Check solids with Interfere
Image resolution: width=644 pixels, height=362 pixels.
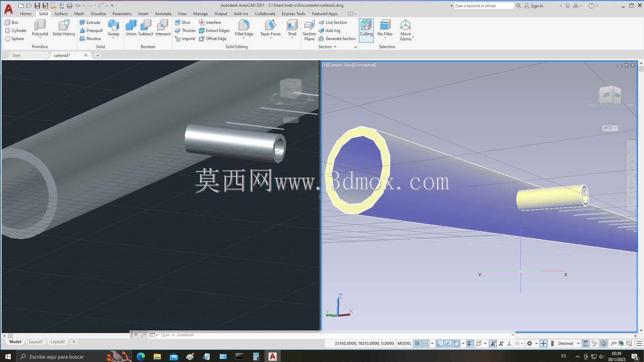click(x=210, y=22)
